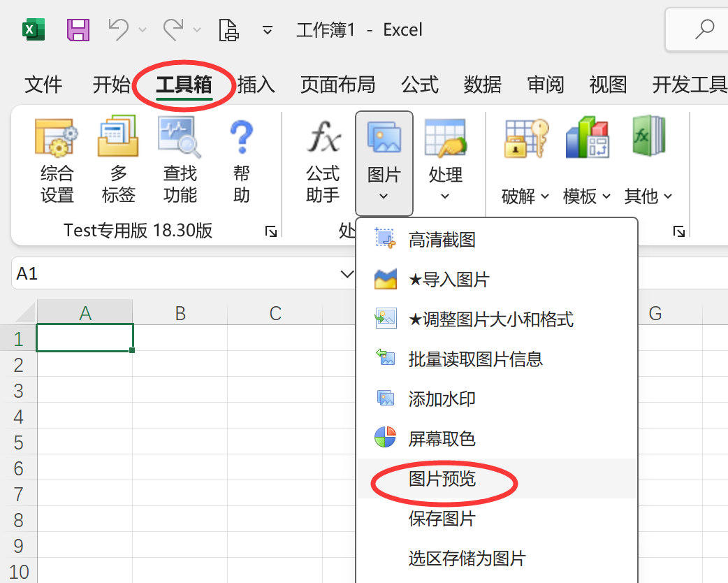This screenshot has height=583, width=728.
Task: Click the 帮助 question mark icon
Action: tap(241, 161)
